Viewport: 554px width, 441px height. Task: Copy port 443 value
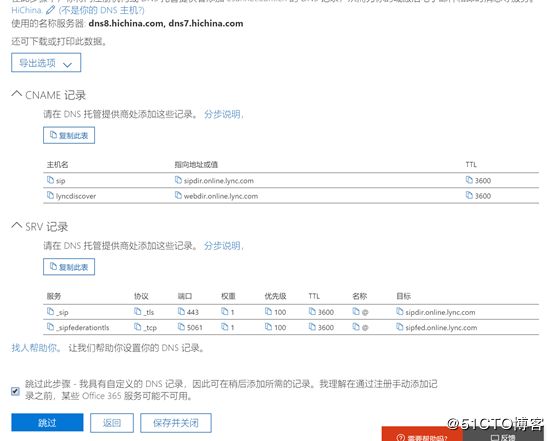pyautogui.click(x=181, y=311)
